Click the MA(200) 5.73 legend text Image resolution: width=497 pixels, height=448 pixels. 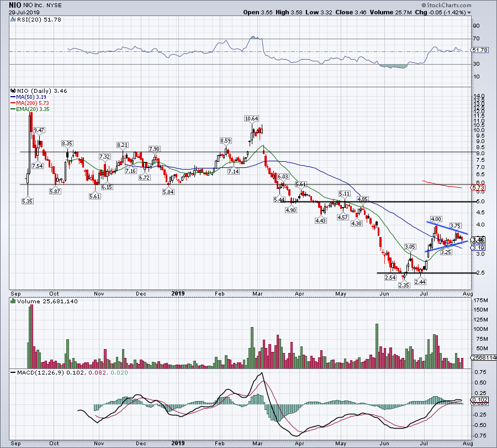33,103
